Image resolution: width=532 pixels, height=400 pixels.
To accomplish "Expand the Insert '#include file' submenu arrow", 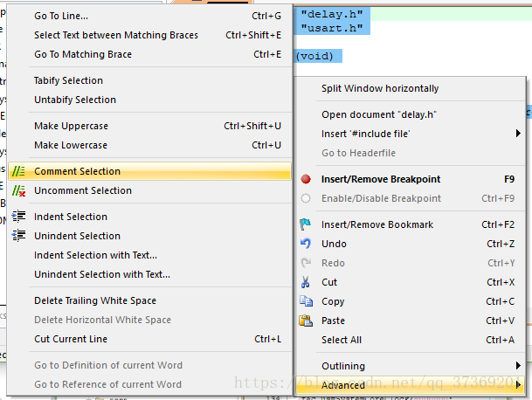I will 518,134.
